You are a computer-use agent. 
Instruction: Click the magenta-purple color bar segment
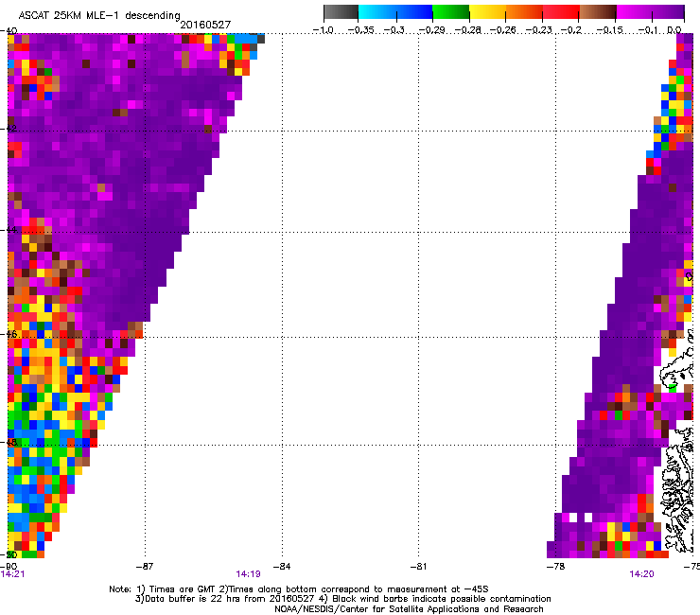(x=651, y=11)
